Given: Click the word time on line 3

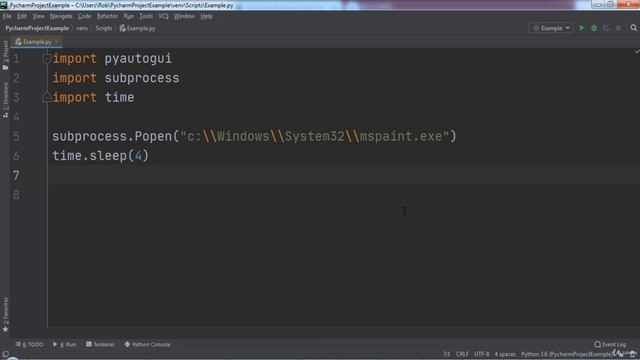Looking at the screenshot, I should (119, 98).
